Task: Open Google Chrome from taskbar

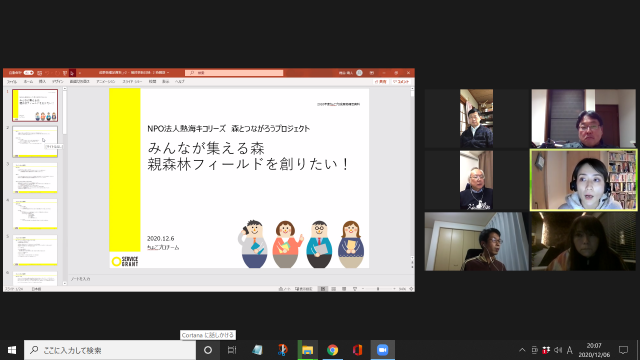Action: point(332,350)
